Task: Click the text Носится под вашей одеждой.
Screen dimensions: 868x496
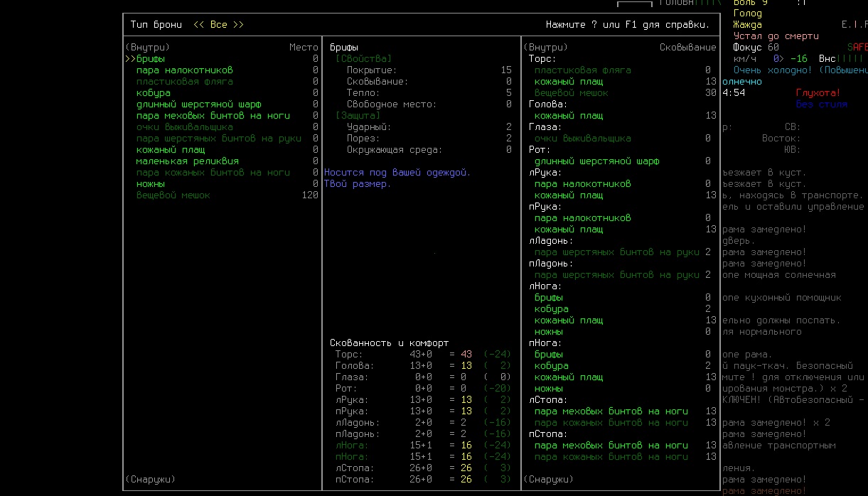Action: (398, 172)
